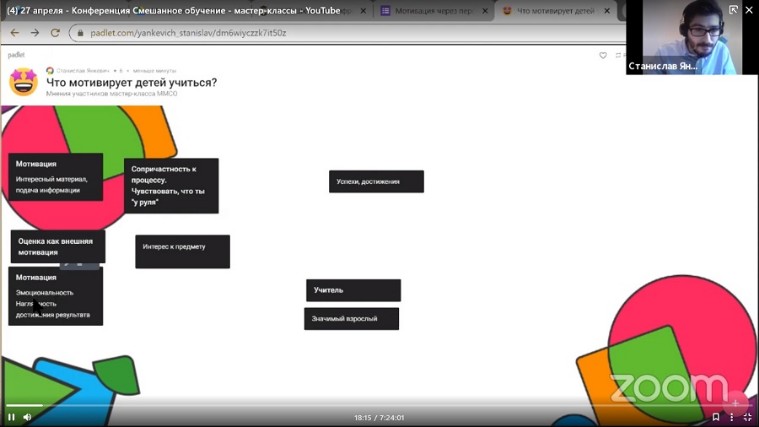Reload the Padlet page
759x427 pixels.
(54, 32)
